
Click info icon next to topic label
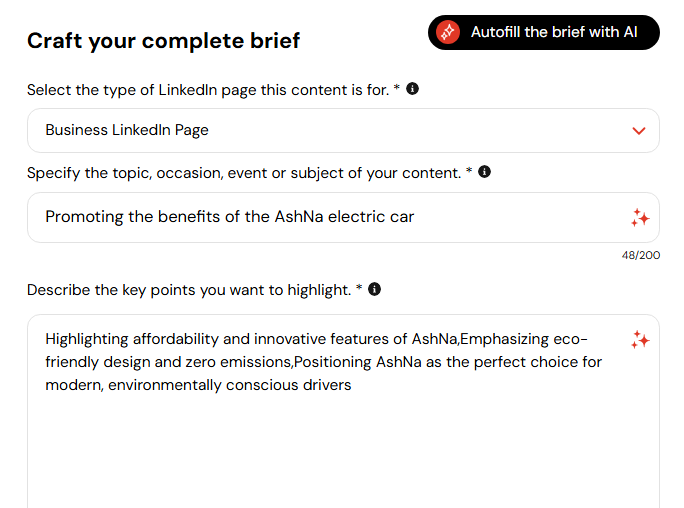pos(484,172)
